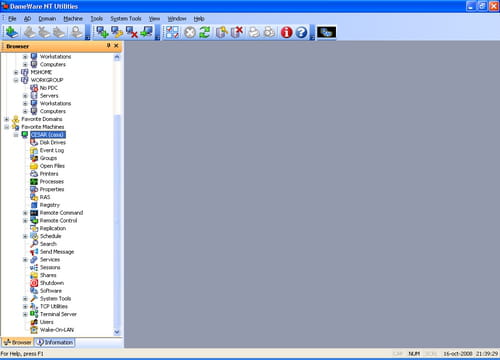500x360 pixels.
Task: Expand the Remote Control tree node
Action: 25,221
